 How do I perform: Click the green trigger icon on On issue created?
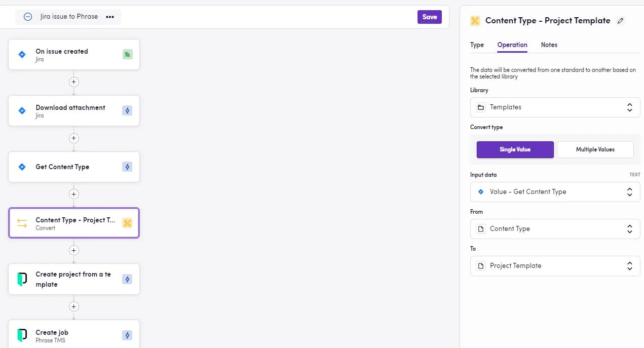coord(127,55)
